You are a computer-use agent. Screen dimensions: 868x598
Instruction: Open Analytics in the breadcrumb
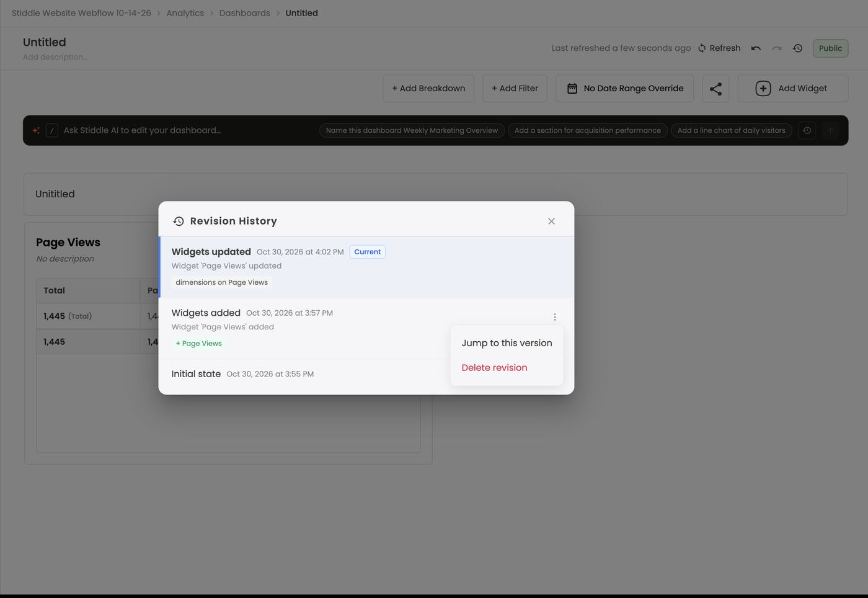(x=185, y=13)
